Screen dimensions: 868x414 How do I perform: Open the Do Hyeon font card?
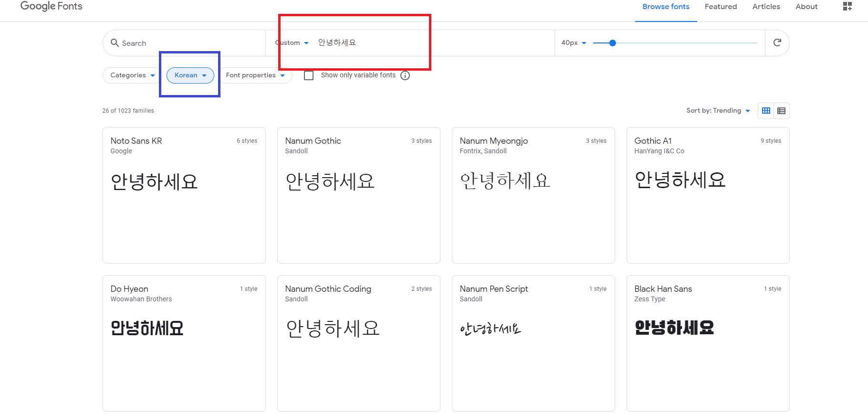click(184, 343)
